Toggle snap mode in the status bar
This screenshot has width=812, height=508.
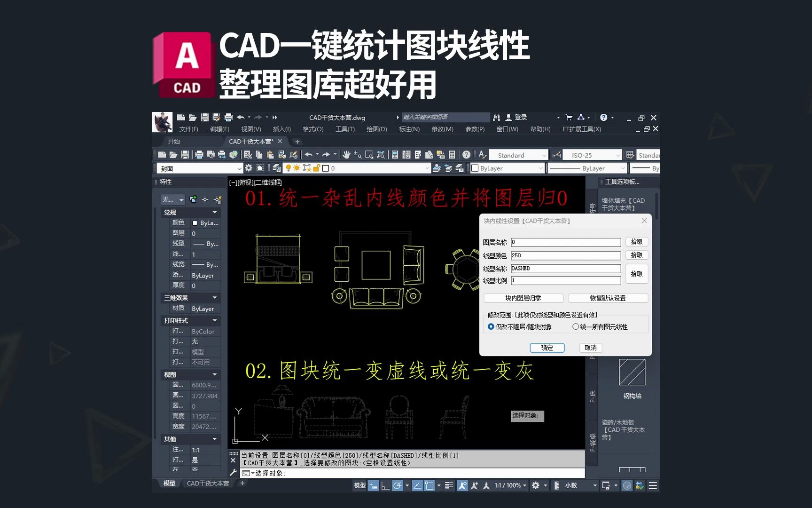pos(373,485)
